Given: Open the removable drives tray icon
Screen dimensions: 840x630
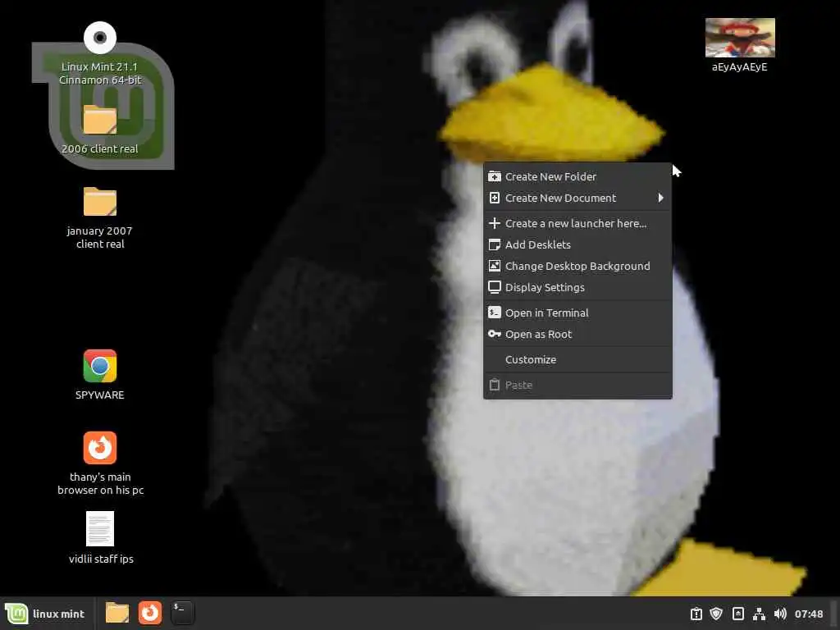Looking at the screenshot, I should point(737,614).
